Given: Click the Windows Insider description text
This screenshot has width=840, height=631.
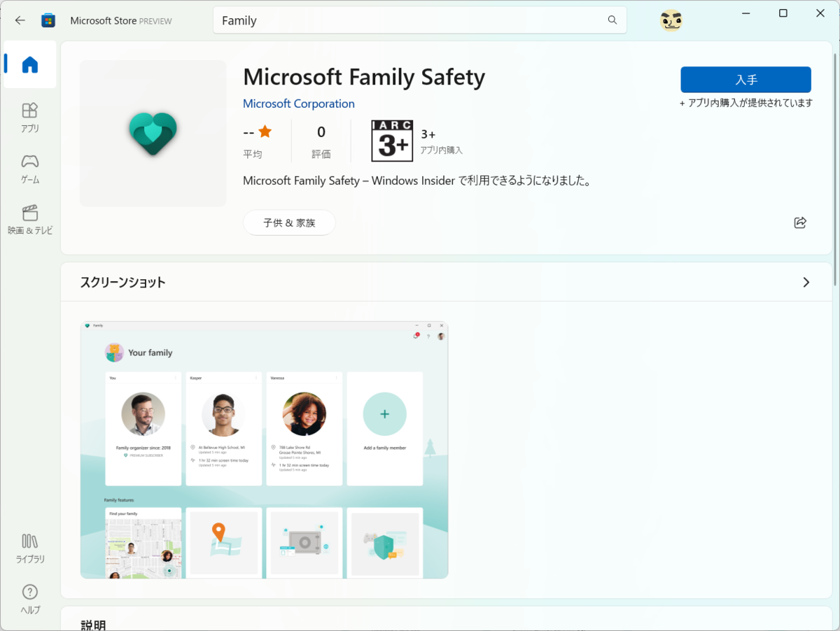Looking at the screenshot, I should coord(418,180).
